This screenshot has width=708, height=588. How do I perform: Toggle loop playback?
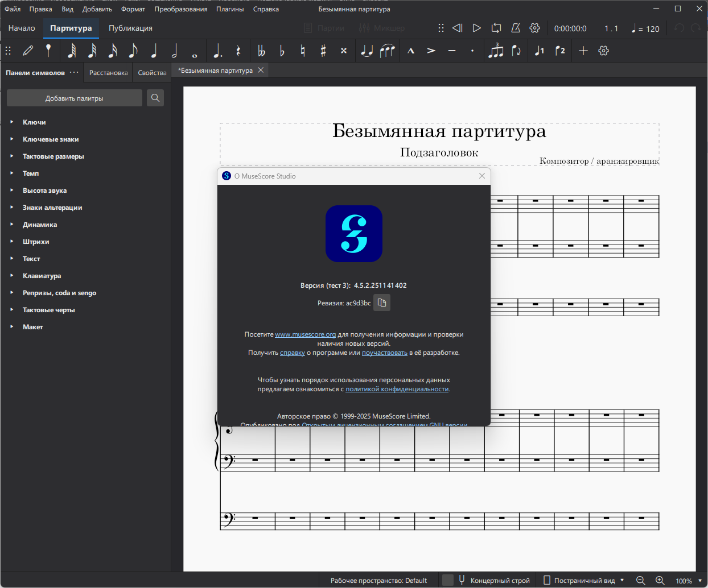[496, 28]
